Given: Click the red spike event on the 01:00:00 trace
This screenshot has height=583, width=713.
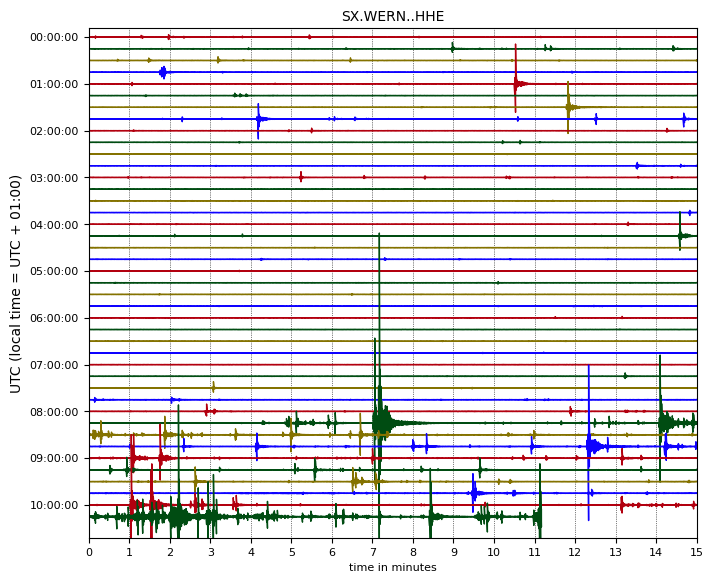Looking at the screenshot, I should point(517,83).
